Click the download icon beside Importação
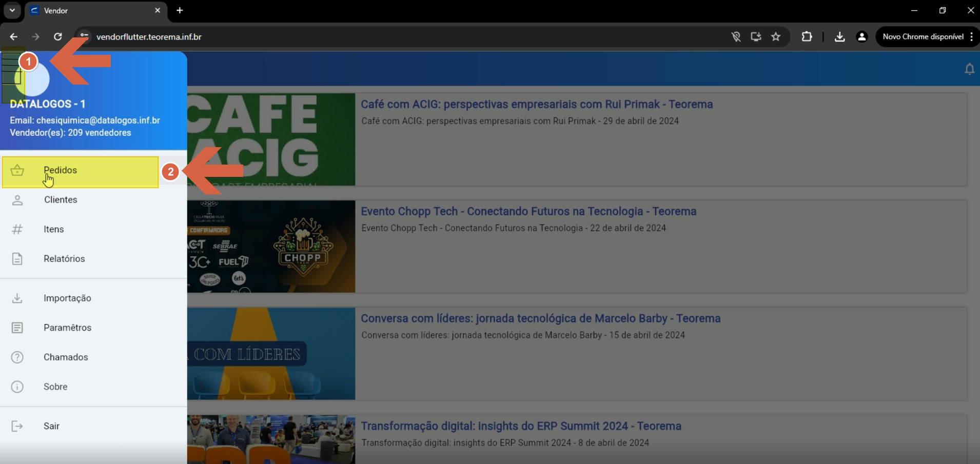This screenshot has width=980, height=464. tap(17, 298)
